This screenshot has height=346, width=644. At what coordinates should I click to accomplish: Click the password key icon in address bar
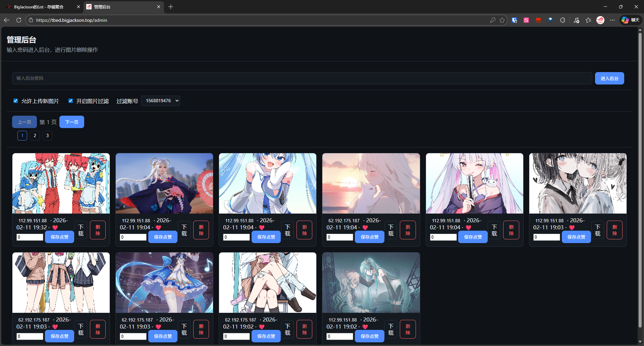tap(492, 20)
